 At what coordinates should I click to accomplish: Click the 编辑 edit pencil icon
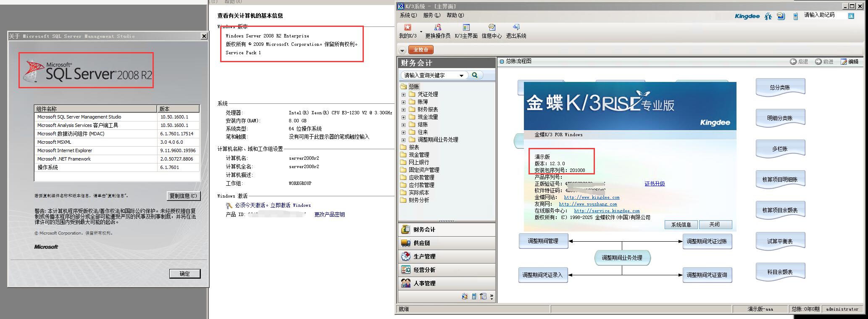click(844, 61)
